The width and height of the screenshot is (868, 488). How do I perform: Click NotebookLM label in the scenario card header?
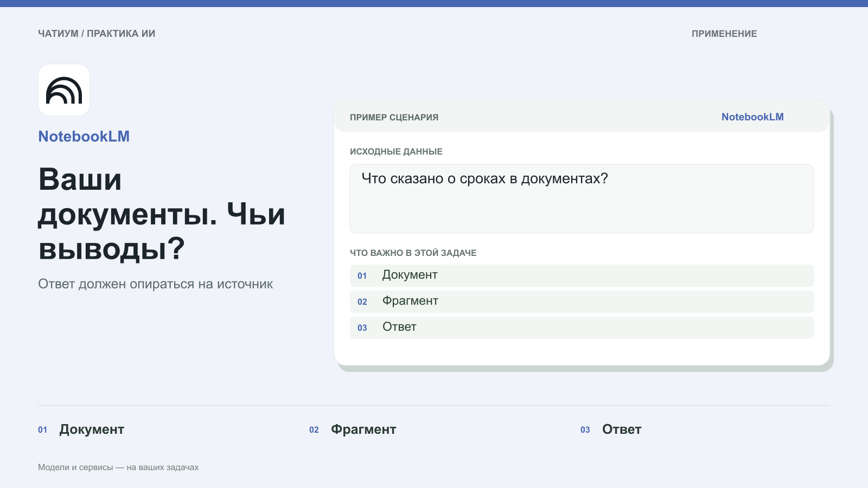[752, 117]
